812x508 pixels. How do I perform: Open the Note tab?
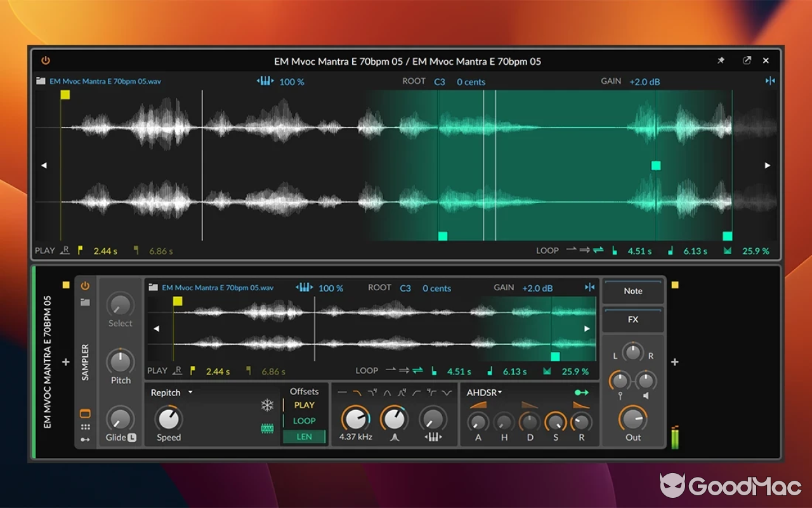[x=632, y=291]
